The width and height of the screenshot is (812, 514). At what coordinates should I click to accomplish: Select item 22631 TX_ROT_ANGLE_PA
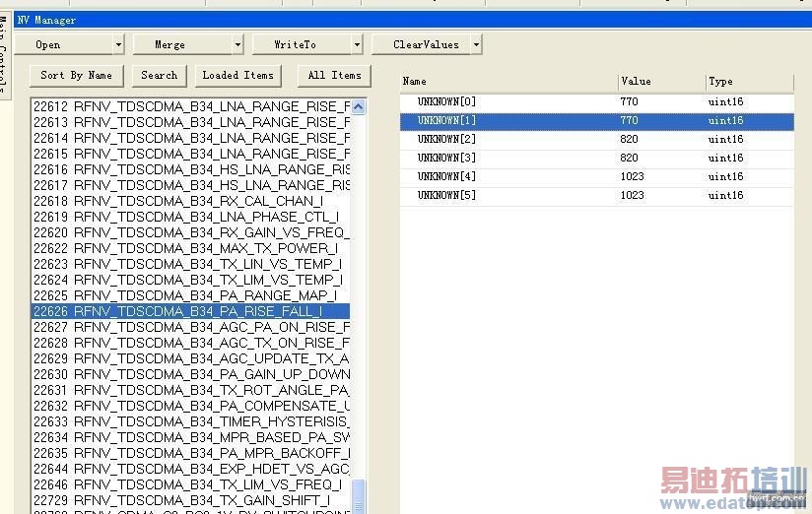tap(191, 390)
